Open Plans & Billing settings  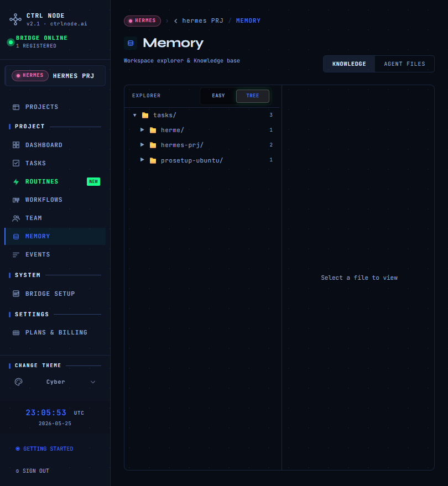pyautogui.click(x=55, y=333)
